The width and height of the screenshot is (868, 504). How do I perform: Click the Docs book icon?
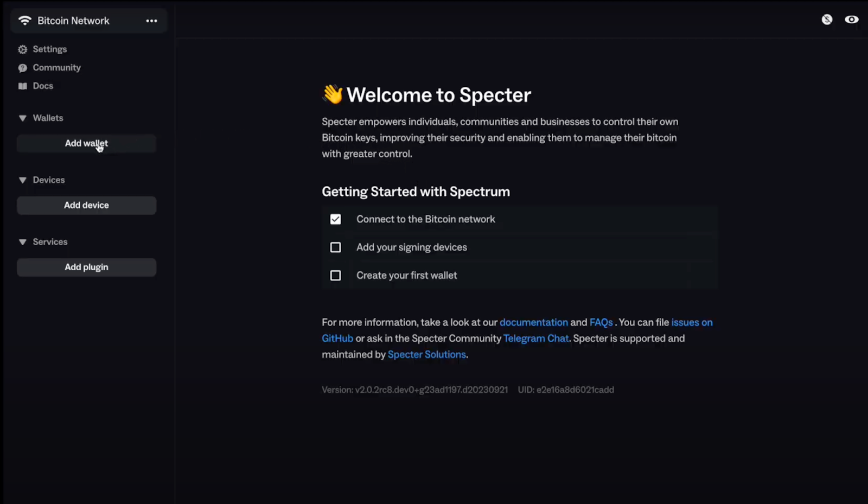click(x=22, y=86)
